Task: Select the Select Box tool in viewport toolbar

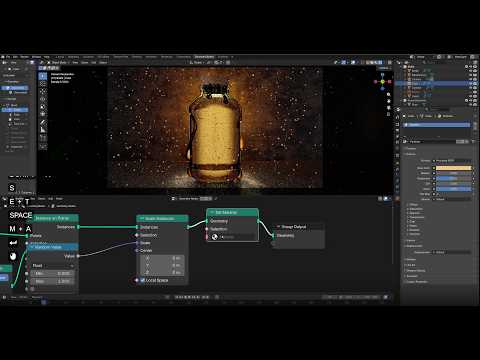Action: tap(43, 76)
